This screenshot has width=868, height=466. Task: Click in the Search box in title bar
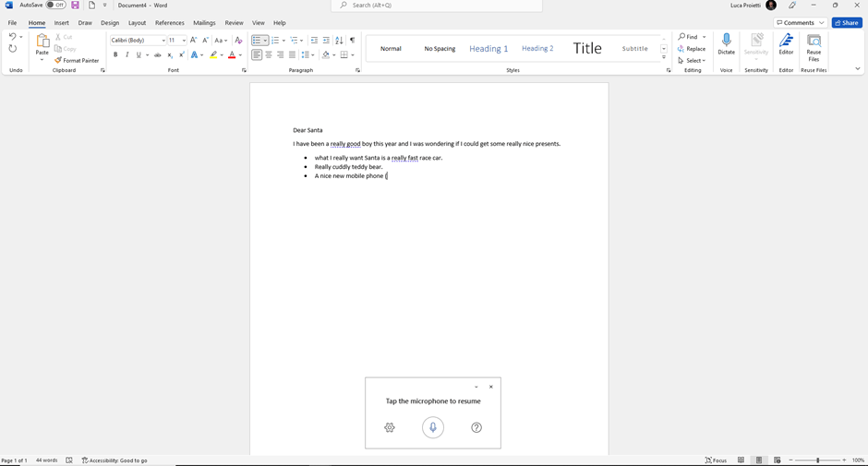point(436,6)
